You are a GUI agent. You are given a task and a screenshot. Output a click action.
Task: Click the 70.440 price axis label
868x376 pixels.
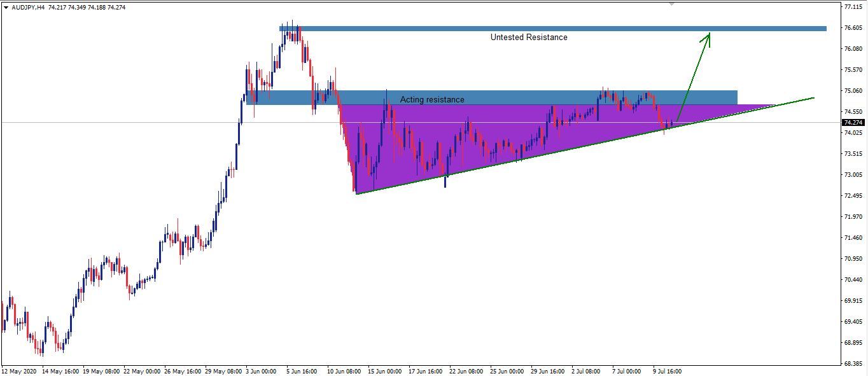[x=853, y=280]
